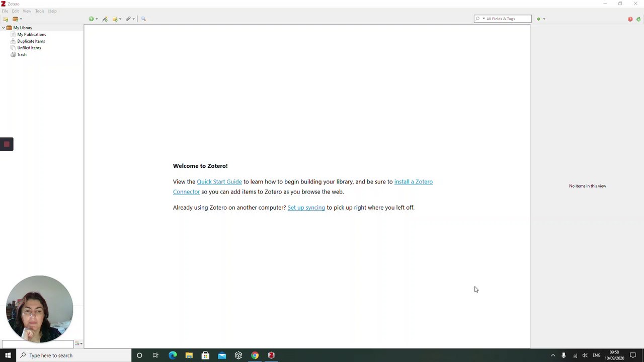
Task: Open the Edit menu
Action: tap(16, 11)
